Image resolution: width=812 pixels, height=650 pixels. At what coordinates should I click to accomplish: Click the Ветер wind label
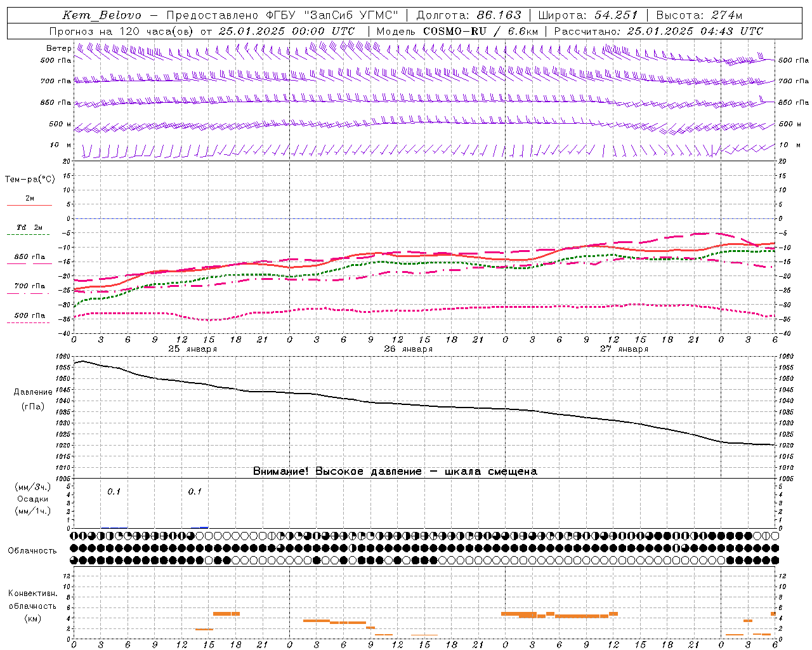[58, 48]
